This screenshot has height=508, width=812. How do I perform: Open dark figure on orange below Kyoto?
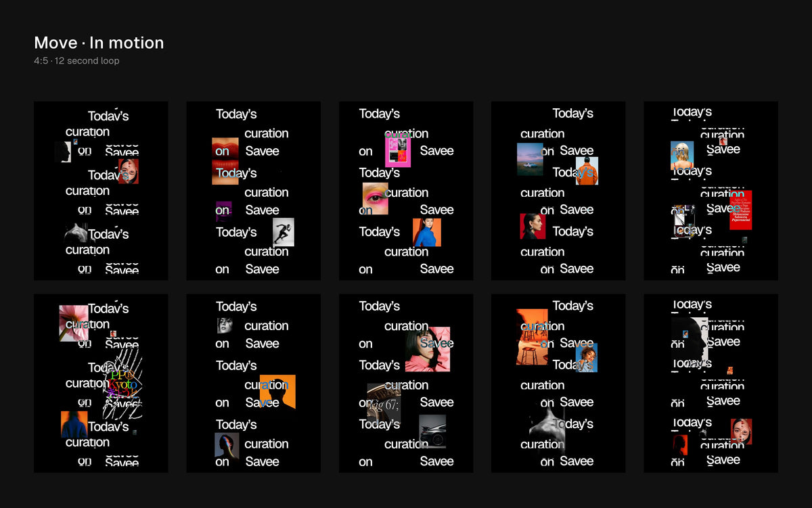[74, 424]
